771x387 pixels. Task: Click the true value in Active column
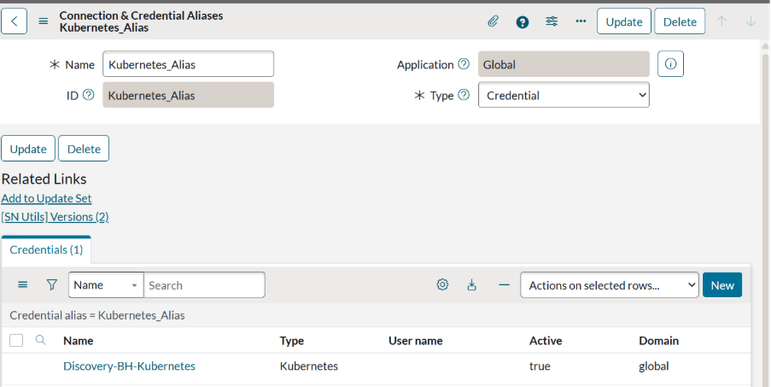539,366
